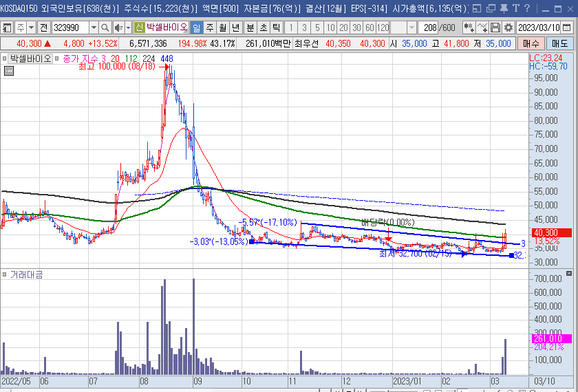Click the moving average period 448 label
The image size is (578, 392).
coord(167,58)
